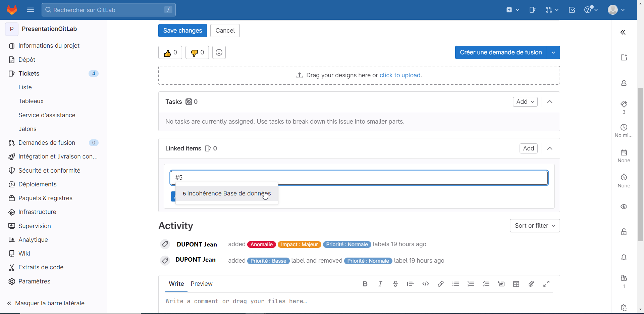Viewport: 644px width, 314px height.
Task: Open the emoji reaction picker
Action: point(219,52)
